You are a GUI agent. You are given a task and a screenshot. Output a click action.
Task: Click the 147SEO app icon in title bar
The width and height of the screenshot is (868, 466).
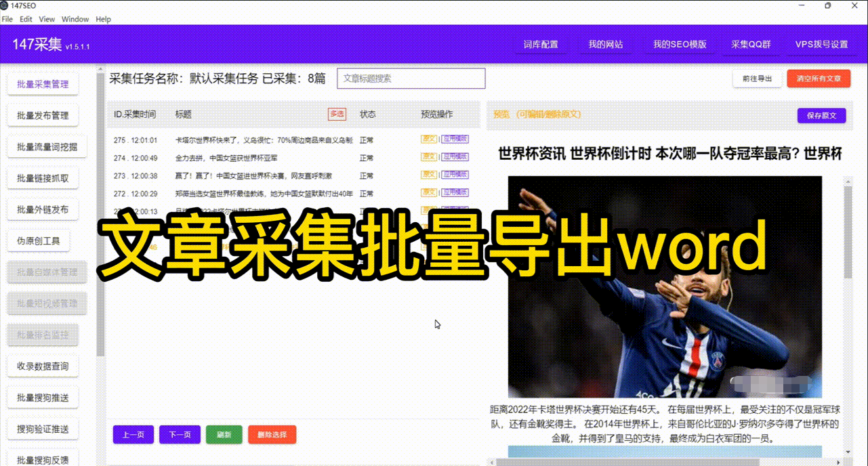point(5,5)
